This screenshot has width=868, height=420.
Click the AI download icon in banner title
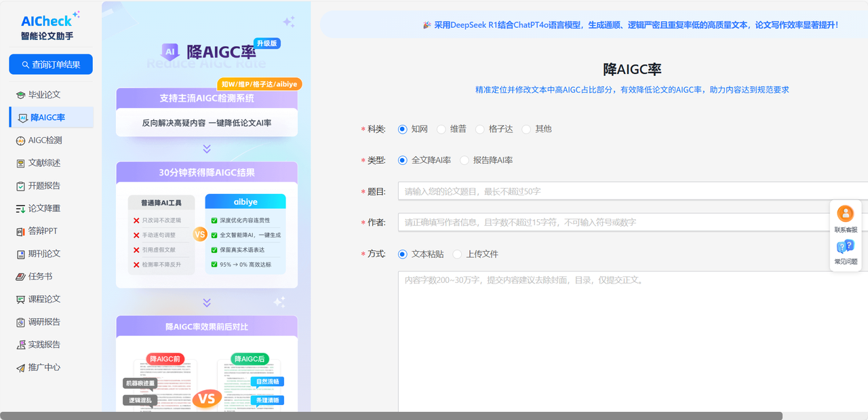pos(170,52)
